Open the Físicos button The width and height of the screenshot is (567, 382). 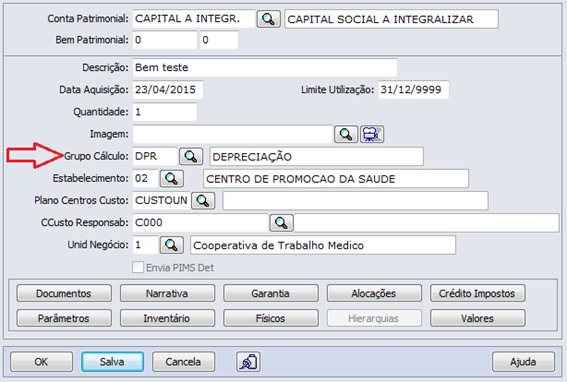[x=271, y=318]
